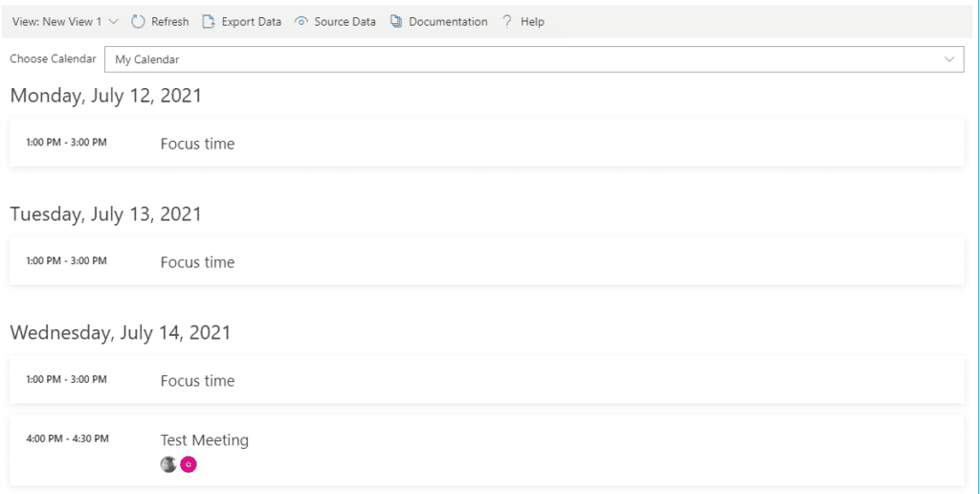Click the pink attendee avatar under Test Meeting
This screenshot has height=494, width=980.
coord(189,464)
